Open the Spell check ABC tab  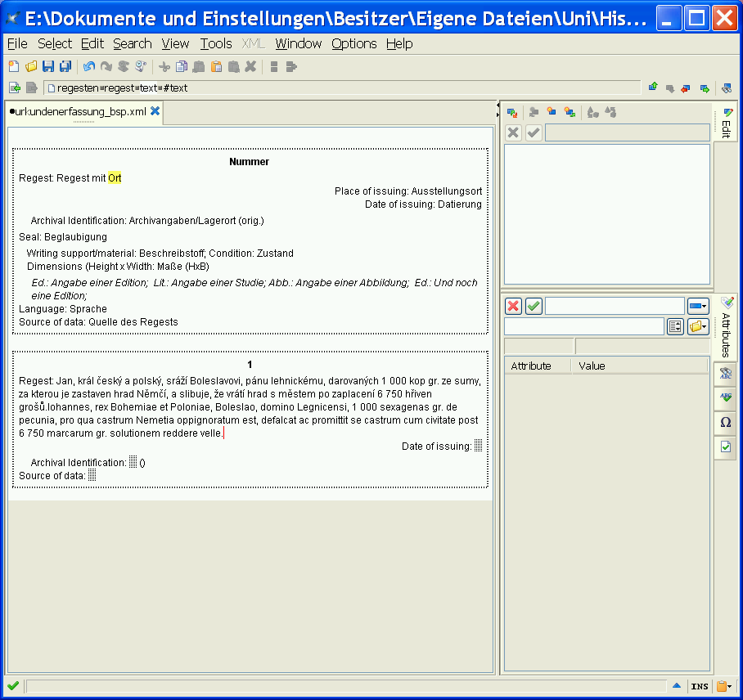[726, 397]
